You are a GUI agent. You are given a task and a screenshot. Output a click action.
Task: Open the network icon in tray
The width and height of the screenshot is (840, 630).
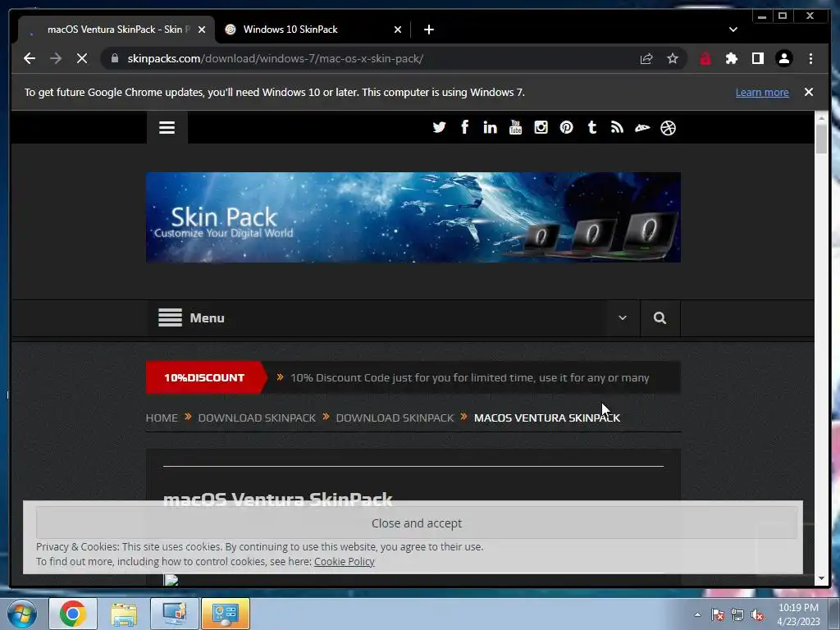tap(737, 615)
